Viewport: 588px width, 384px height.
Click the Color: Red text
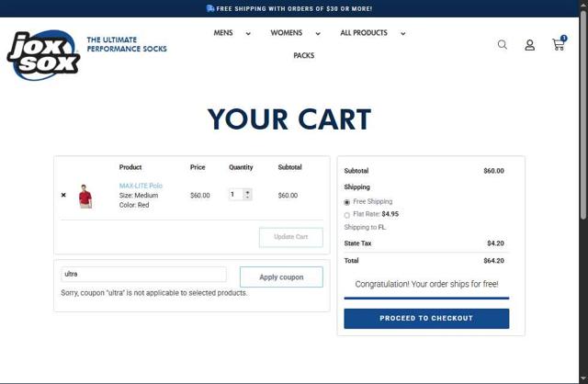point(134,205)
